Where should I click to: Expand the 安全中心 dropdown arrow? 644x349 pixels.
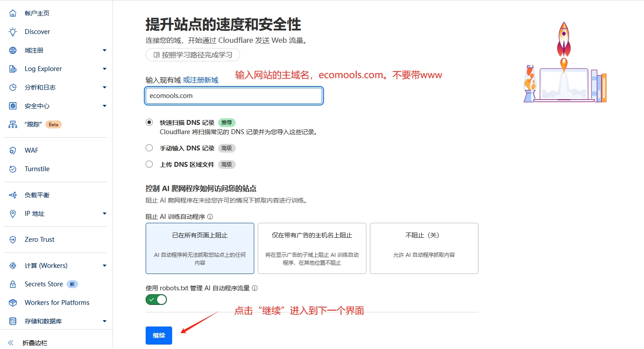click(105, 106)
